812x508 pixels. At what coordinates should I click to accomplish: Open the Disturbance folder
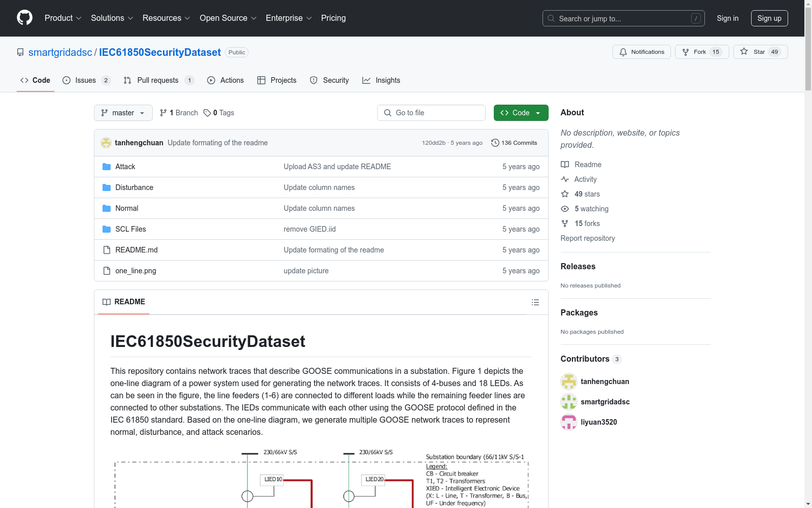pyautogui.click(x=134, y=187)
